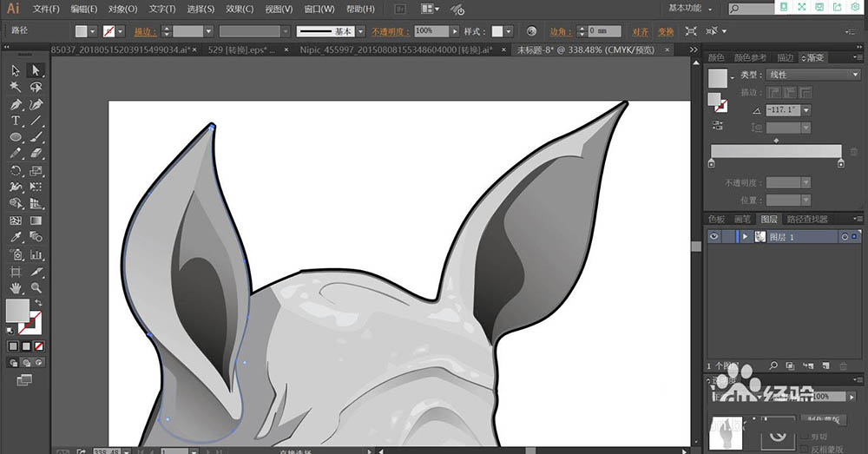
Task: Hide 图层 1 with eye icon
Action: (x=714, y=236)
